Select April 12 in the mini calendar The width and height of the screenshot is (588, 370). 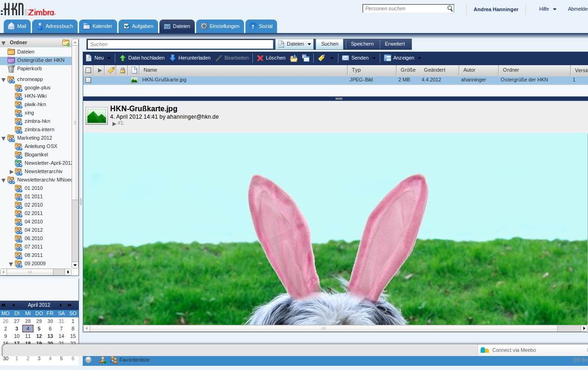click(39, 336)
